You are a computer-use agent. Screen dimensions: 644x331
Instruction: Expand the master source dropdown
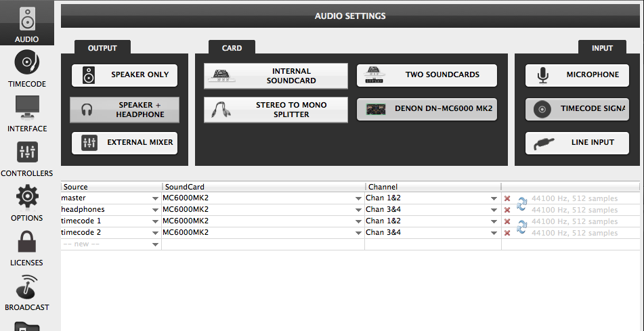point(155,198)
